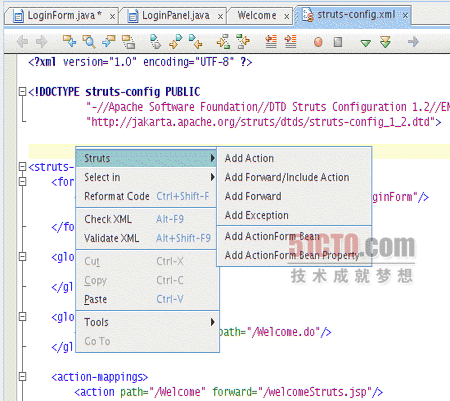Collapse the form-beans fold marker
This screenshot has width=450, height=401.
point(22,182)
